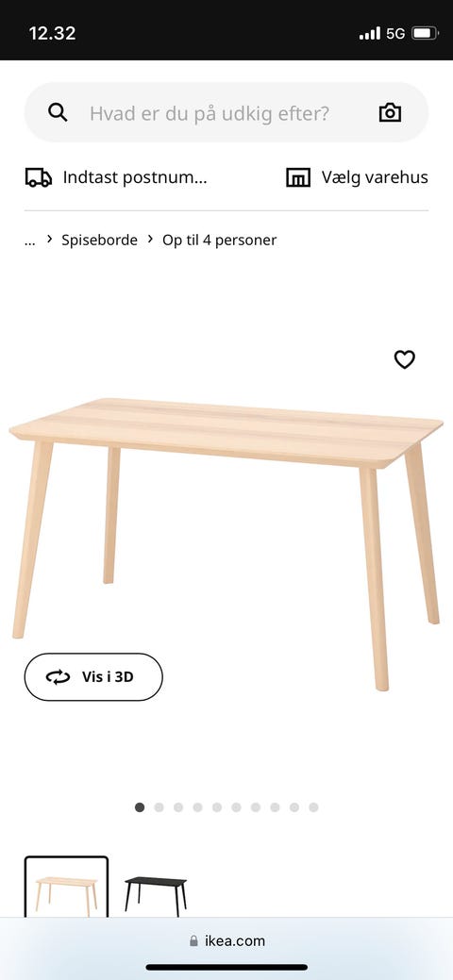Go to Op til 4 personer breadcrumb

coord(220,240)
